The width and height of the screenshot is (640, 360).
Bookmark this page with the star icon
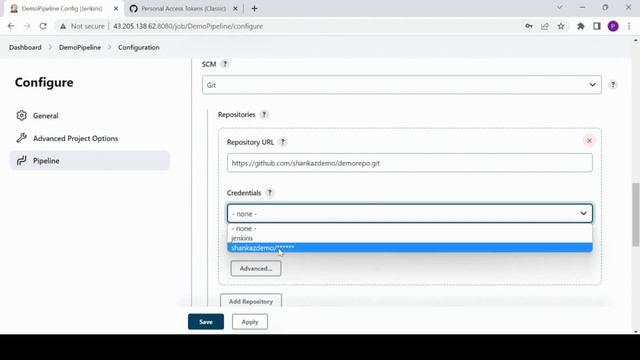pos(561,26)
